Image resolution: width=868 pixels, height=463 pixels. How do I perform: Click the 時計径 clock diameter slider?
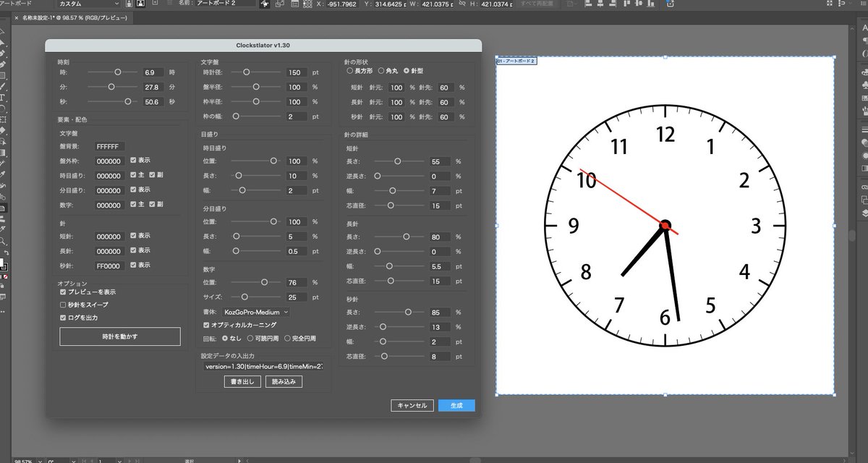click(255, 72)
